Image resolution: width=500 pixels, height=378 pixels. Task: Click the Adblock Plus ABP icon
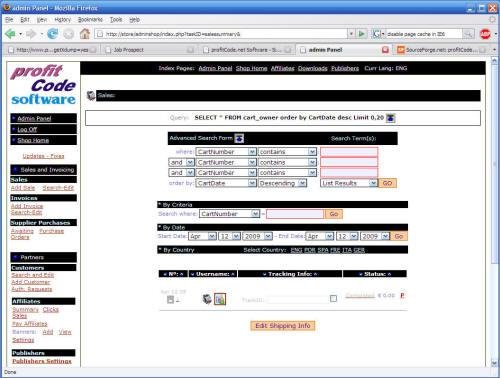pos(485,34)
